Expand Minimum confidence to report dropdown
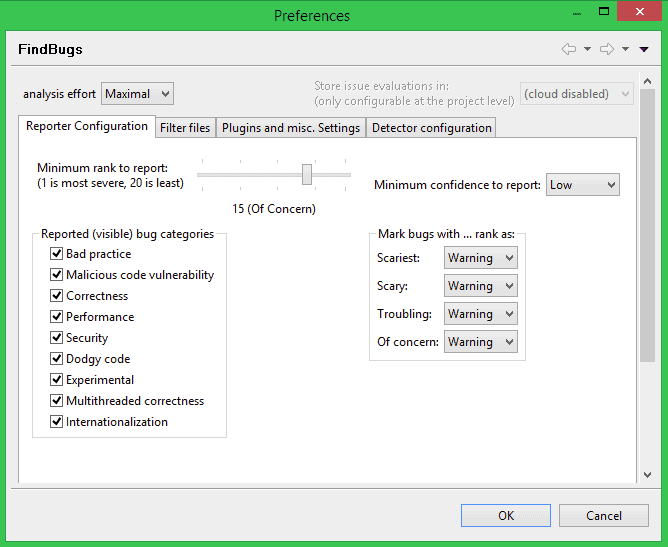This screenshot has width=668, height=547. [x=583, y=185]
